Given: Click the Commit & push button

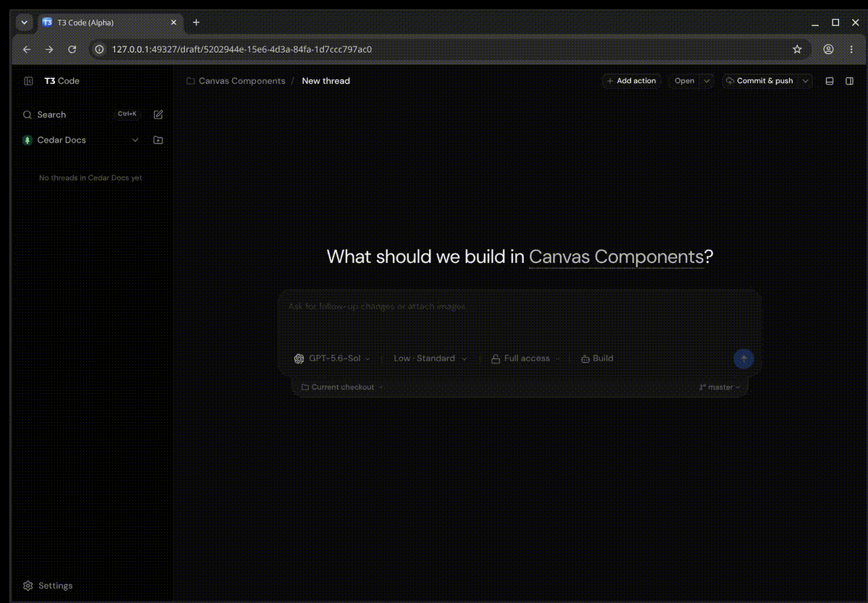Looking at the screenshot, I should (759, 81).
